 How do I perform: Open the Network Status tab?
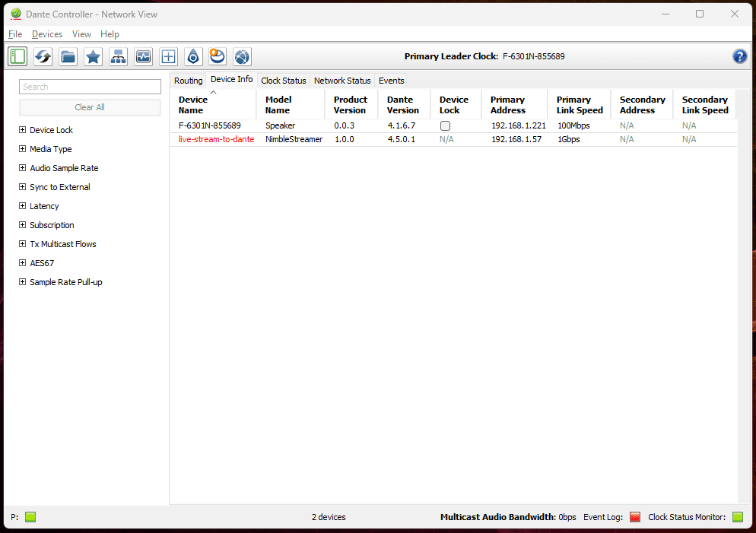point(342,81)
